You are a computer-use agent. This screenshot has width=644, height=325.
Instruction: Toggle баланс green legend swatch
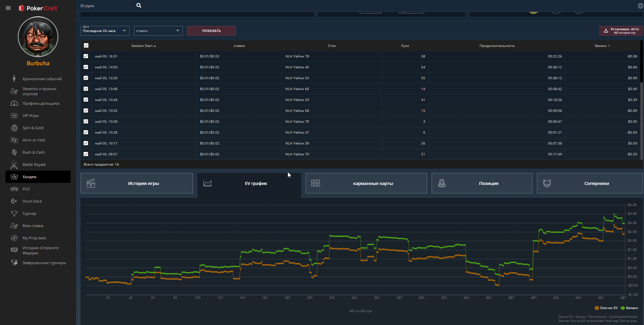623,308
